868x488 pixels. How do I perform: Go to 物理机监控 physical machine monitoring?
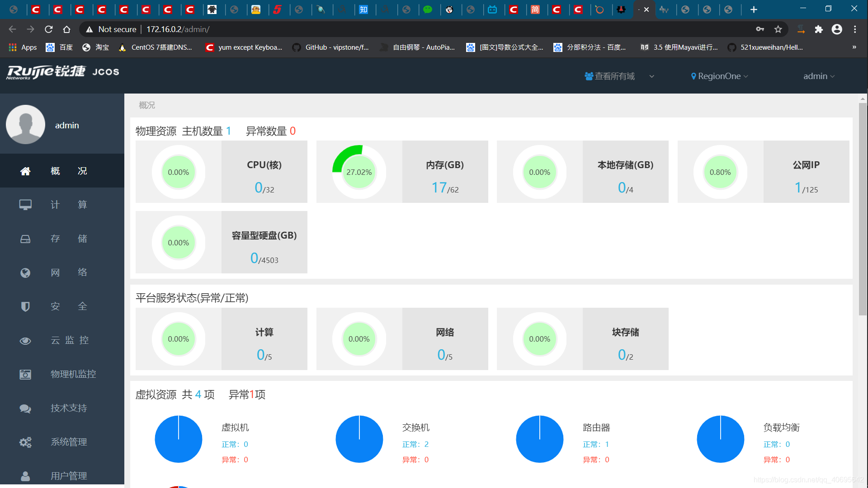pos(62,374)
